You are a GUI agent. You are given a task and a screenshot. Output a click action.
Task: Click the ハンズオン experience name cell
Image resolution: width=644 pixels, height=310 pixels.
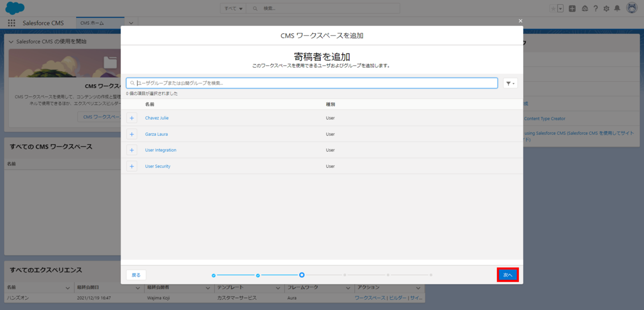[x=18, y=298]
